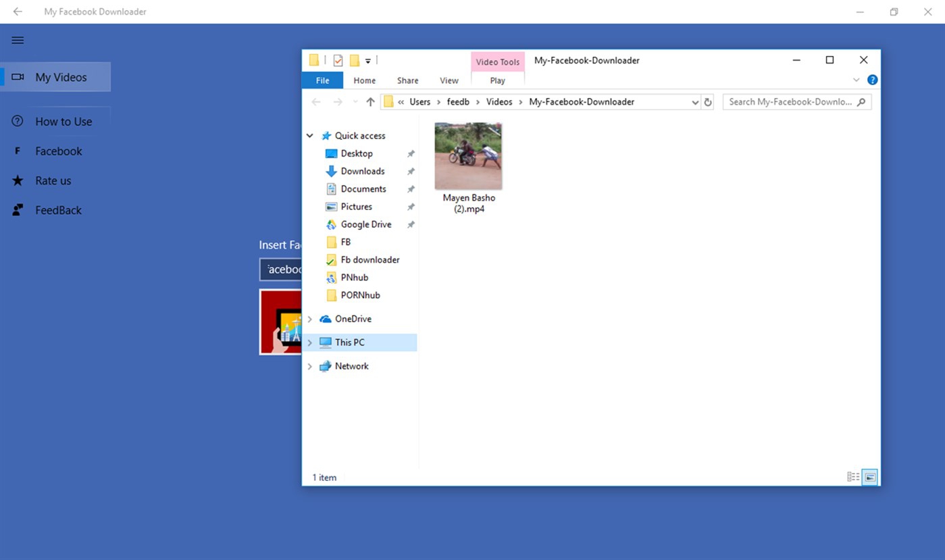The width and height of the screenshot is (945, 560).
Task: Open the Help icon in File Explorer
Action: click(x=872, y=80)
